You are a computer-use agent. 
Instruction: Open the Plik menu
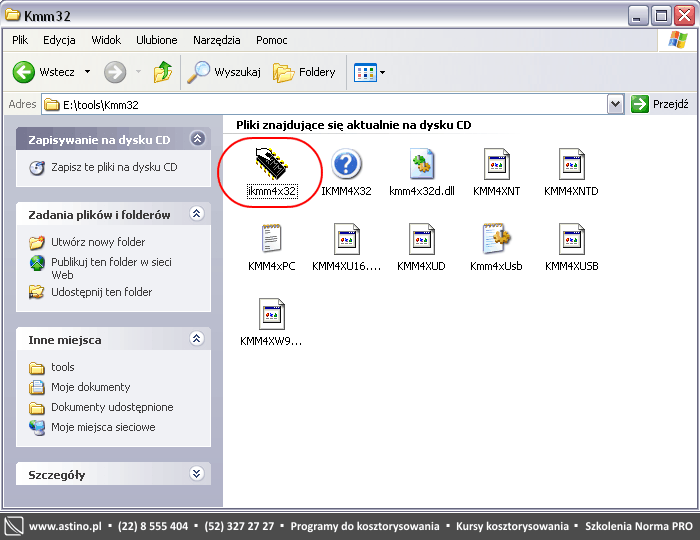tap(20, 40)
